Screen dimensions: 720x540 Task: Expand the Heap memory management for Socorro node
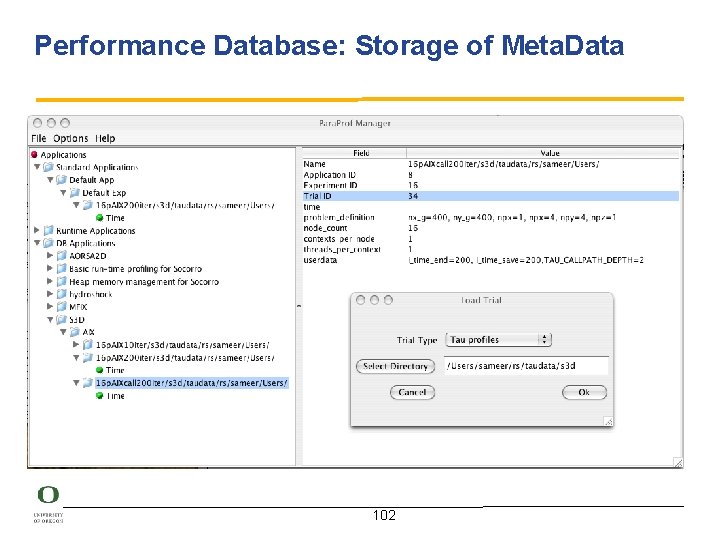(50, 281)
